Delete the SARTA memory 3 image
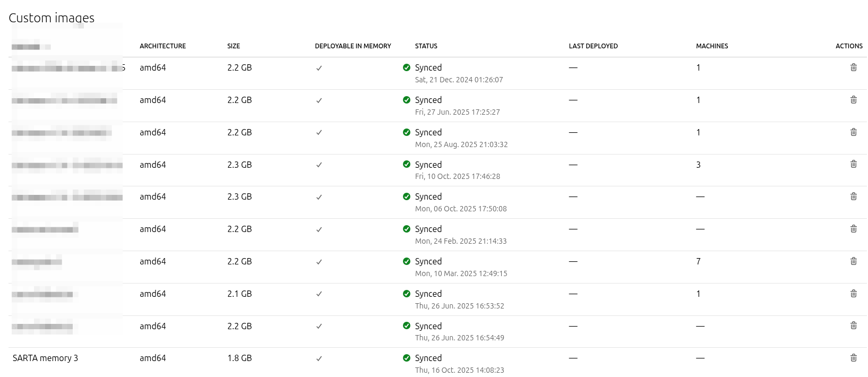The height and width of the screenshot is (377, 868). pos(853,358)
